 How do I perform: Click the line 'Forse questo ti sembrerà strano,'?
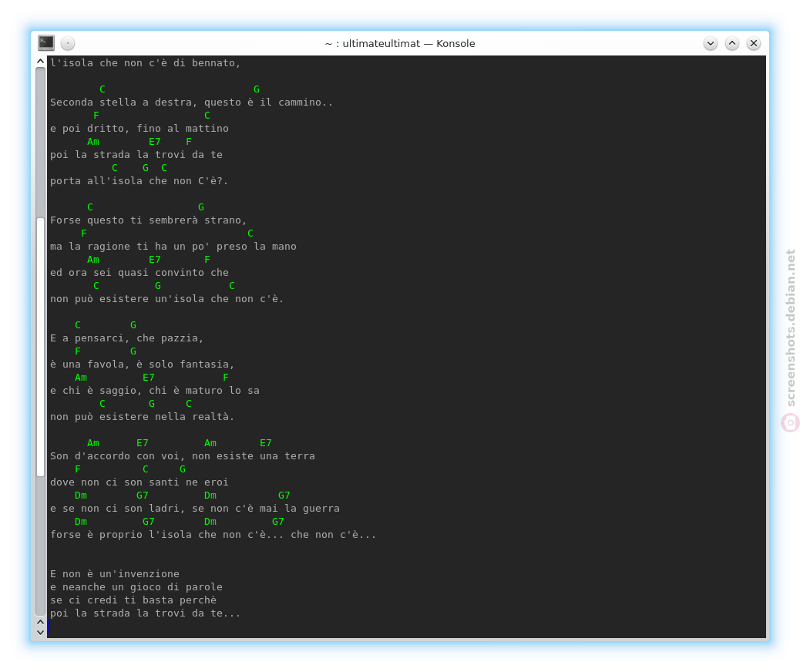click(x=148, y=220)
